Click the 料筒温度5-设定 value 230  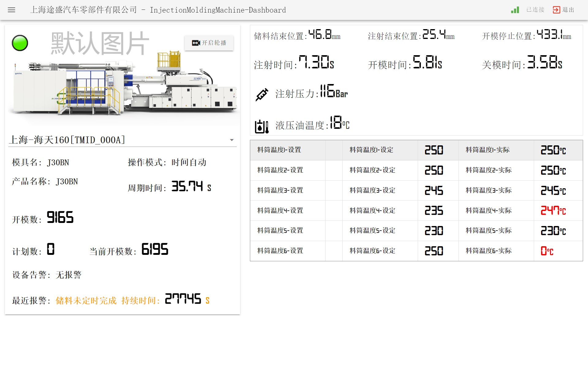coord(434,231)
